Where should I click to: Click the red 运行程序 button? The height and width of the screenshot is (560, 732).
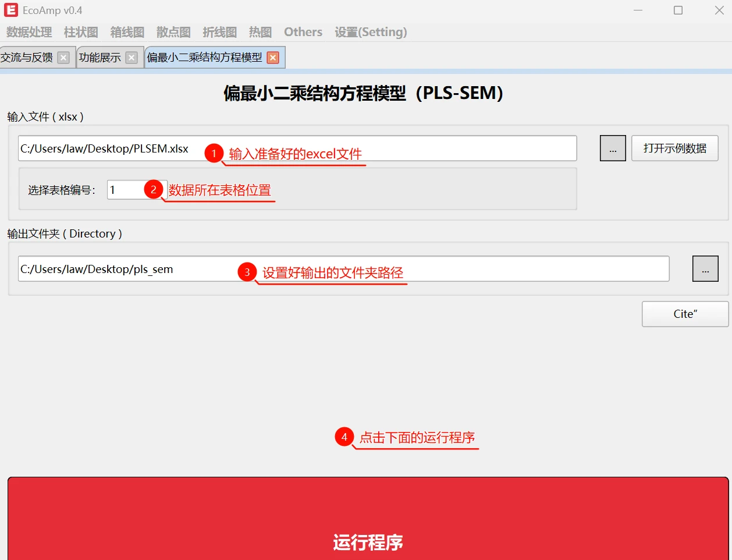(x=368, y=519)
